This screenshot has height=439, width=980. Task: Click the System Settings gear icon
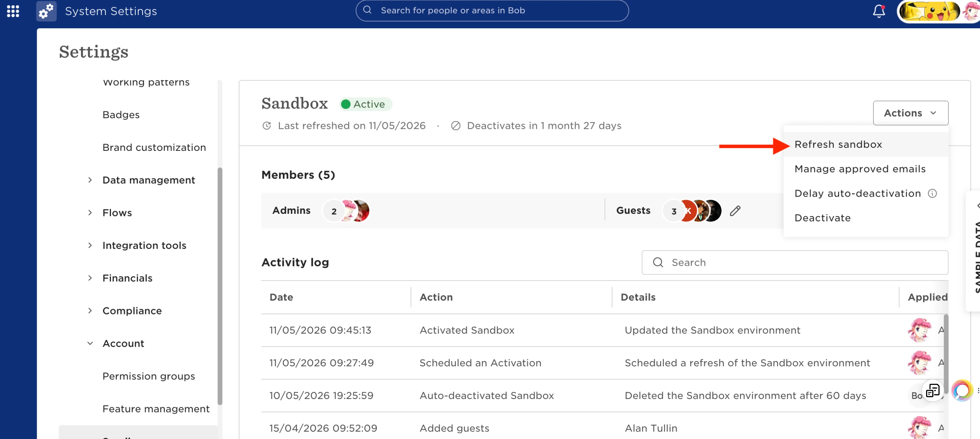click(46, 11)
